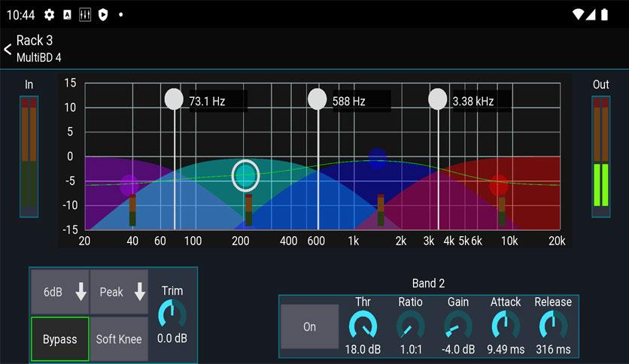The image size is (629, 364).
Task: Adjust the Thr threshold knob
Action: 363,325
